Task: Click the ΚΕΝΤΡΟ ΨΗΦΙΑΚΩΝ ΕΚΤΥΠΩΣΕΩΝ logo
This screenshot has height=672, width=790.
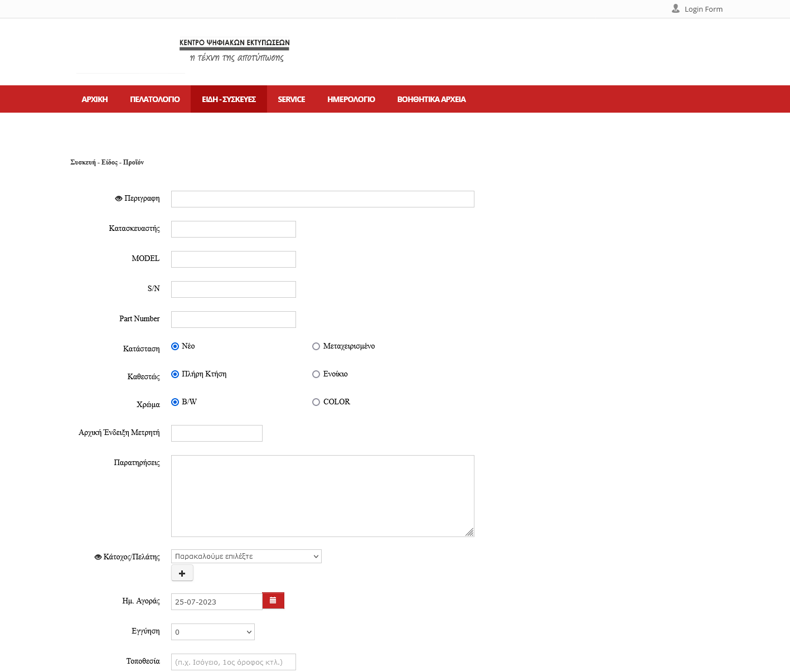Action: point(234,50)
